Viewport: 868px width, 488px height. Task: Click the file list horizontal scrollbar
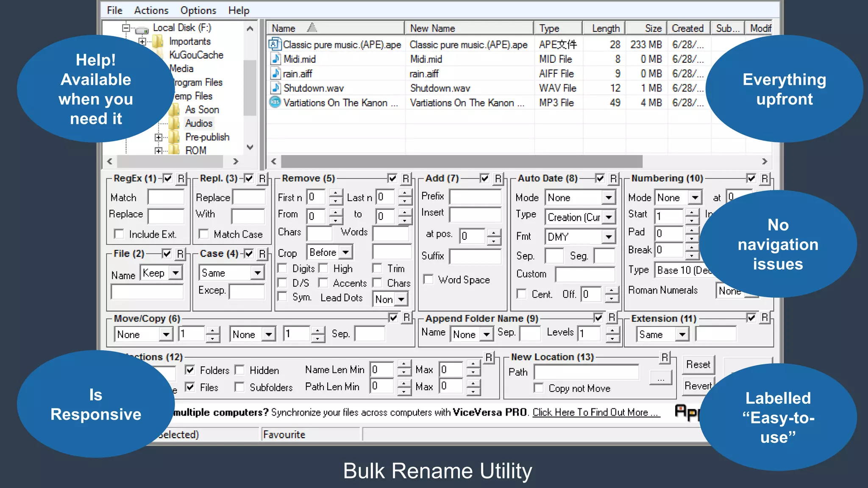[x=461, y=161]
